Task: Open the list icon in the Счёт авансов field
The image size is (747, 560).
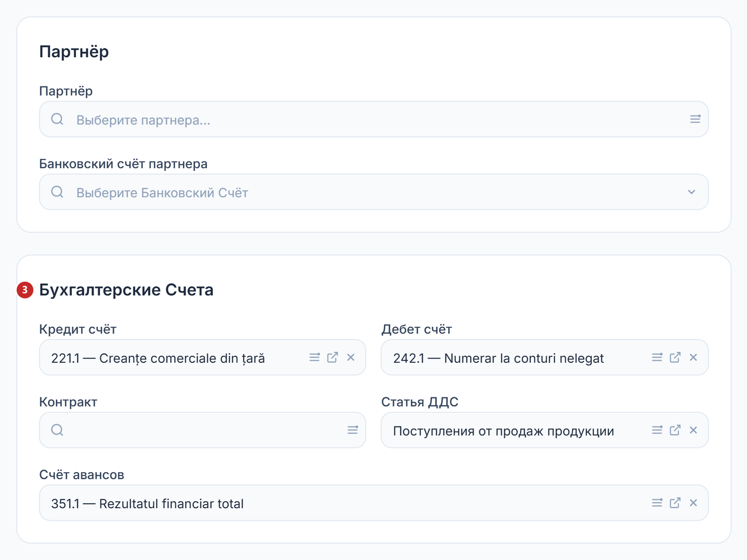Action: 657,503
